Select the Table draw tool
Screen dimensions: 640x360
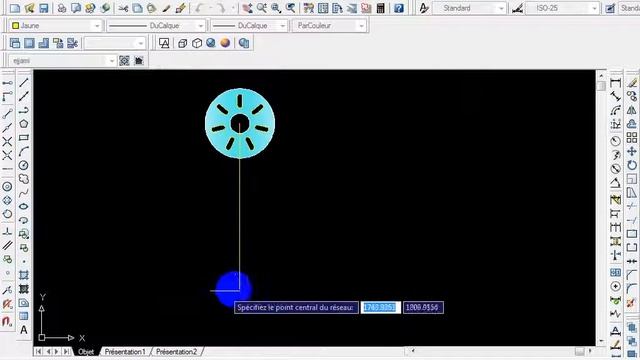tap(24, 316)
